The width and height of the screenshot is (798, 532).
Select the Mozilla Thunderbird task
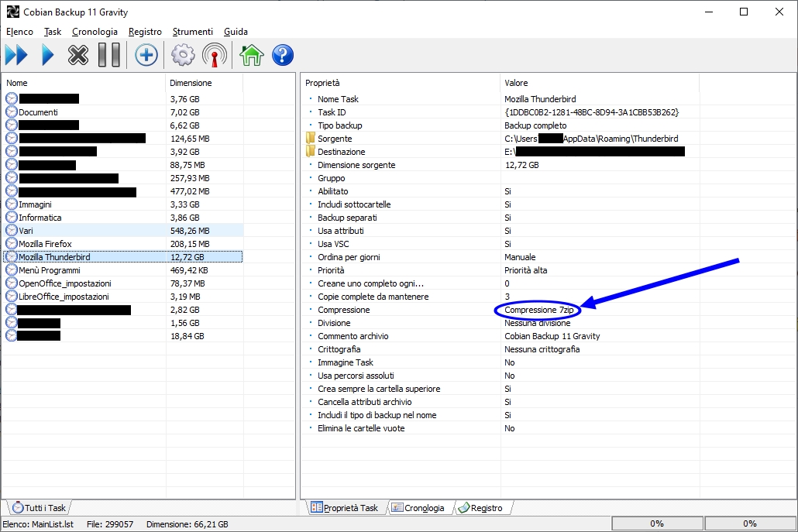(54, 257)
